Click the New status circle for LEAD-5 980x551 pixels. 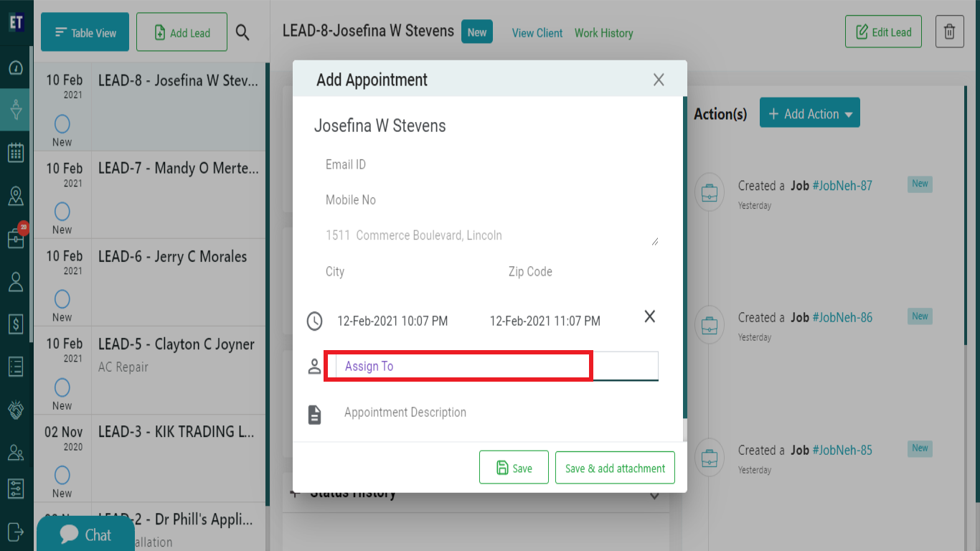pos(62,387)
